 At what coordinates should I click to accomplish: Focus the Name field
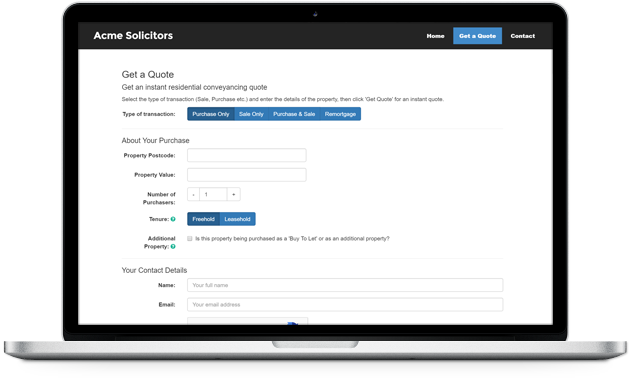coord(345,285)
